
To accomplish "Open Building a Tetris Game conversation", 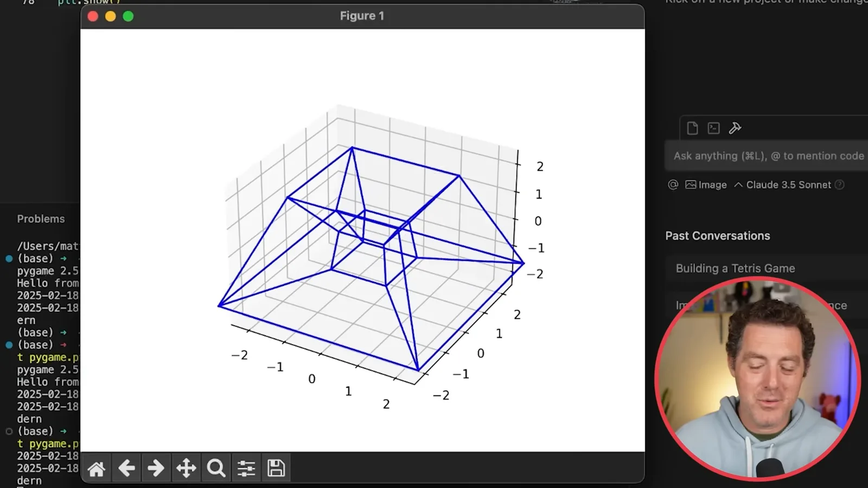I will [x=767, y=268].
